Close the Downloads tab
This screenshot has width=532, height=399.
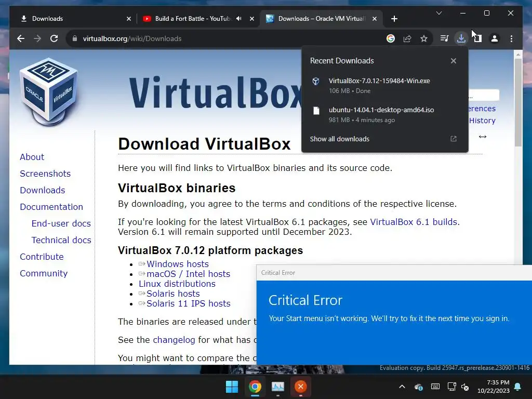(129, 19)
